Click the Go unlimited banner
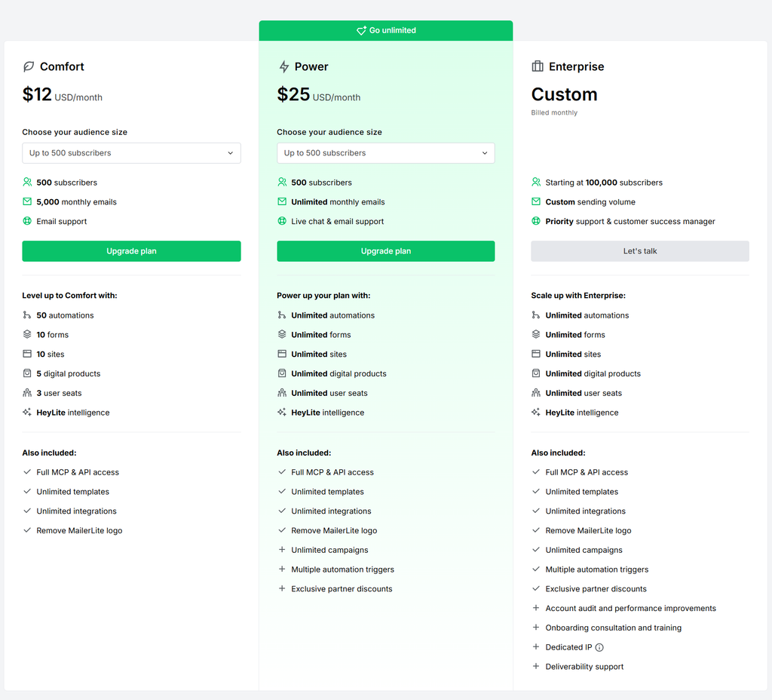 tap(385, 30)
